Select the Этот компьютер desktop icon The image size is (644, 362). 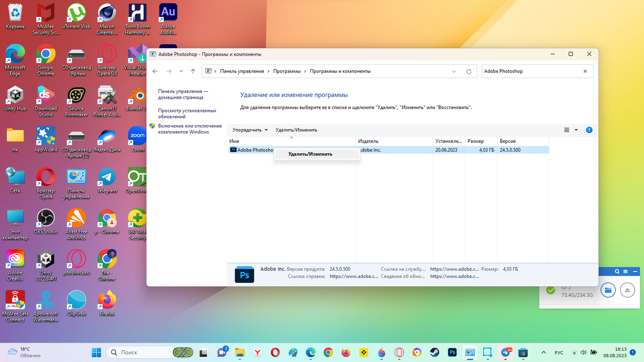click(x=15, y=225)
